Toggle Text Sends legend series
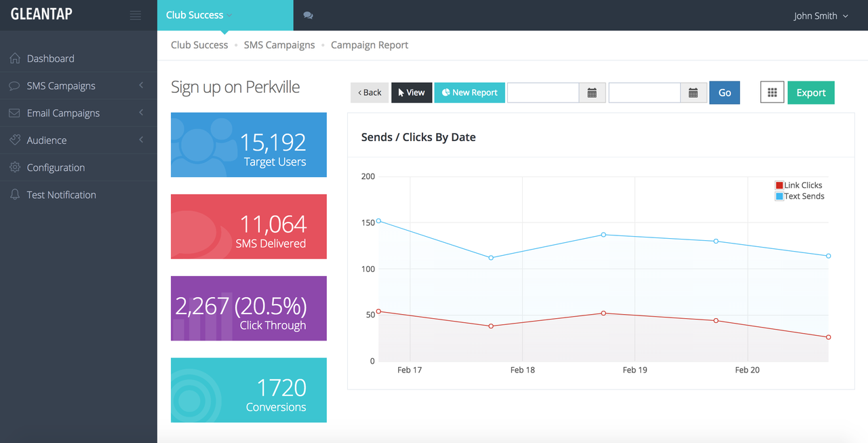868x443 pixels. [800, 196]
